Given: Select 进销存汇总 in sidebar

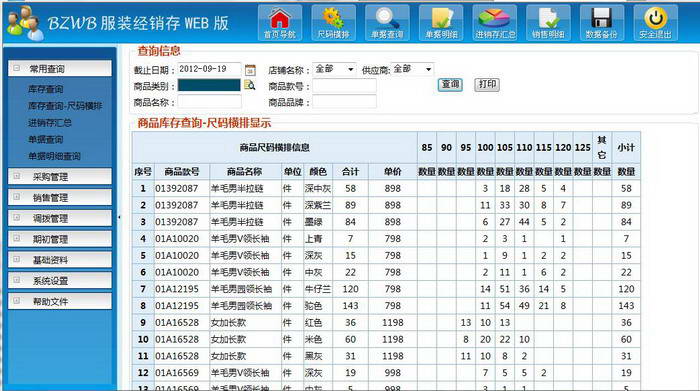Looking at the screenshot, I should (50, 123).
